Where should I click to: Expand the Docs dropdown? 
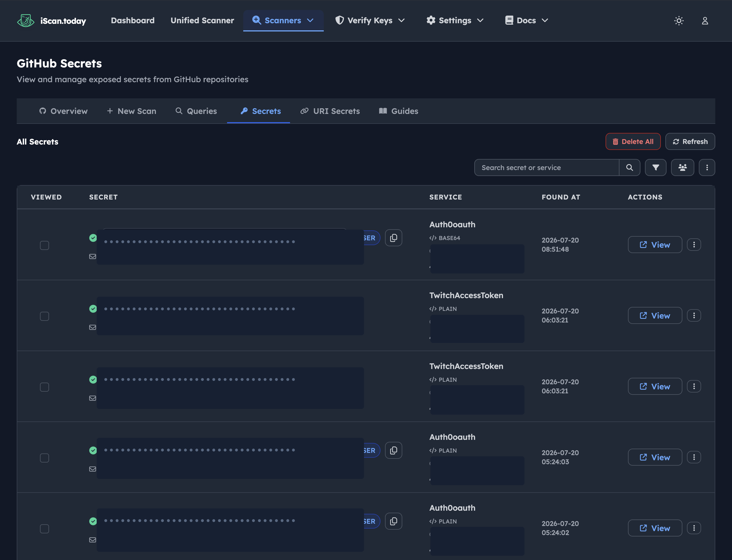(526, 20)
